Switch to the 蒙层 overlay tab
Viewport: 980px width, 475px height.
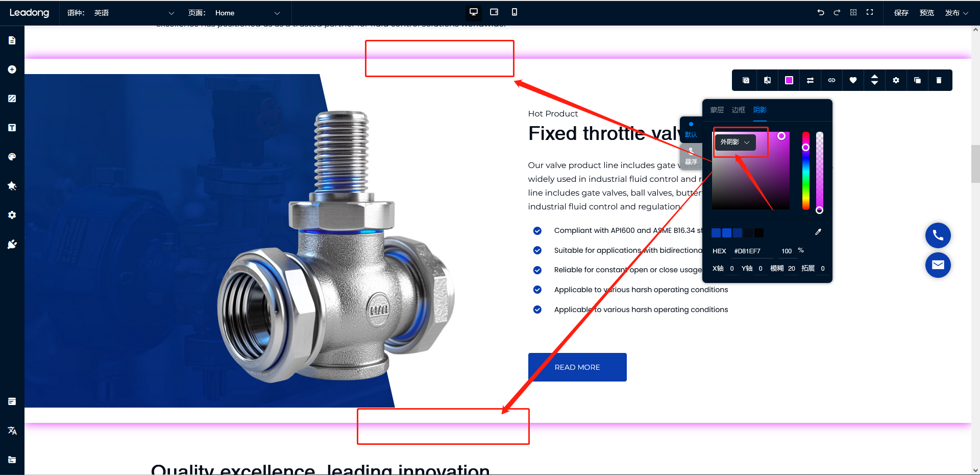[x=717, y=110]
